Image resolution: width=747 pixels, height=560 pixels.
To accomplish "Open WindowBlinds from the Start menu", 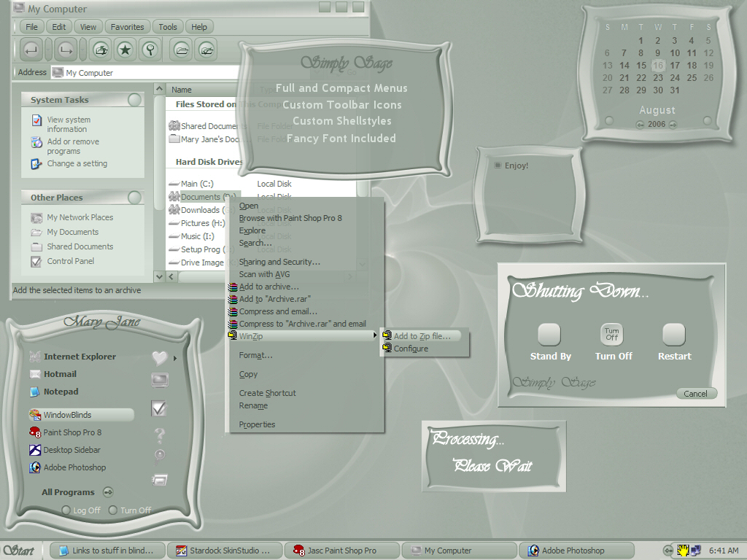I will click(81, 415).
